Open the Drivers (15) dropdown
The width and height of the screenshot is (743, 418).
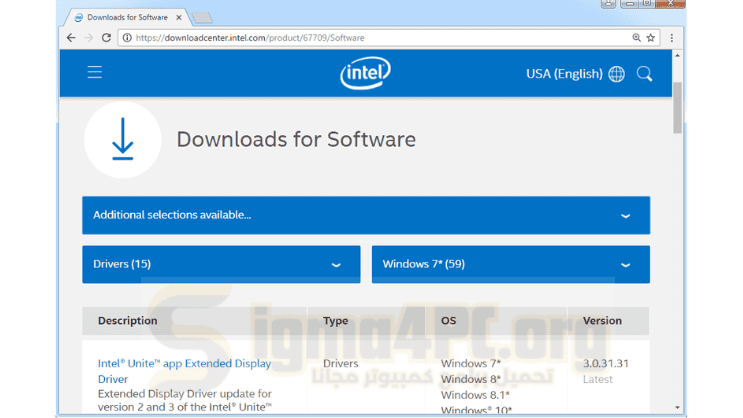tap(221, 264)
